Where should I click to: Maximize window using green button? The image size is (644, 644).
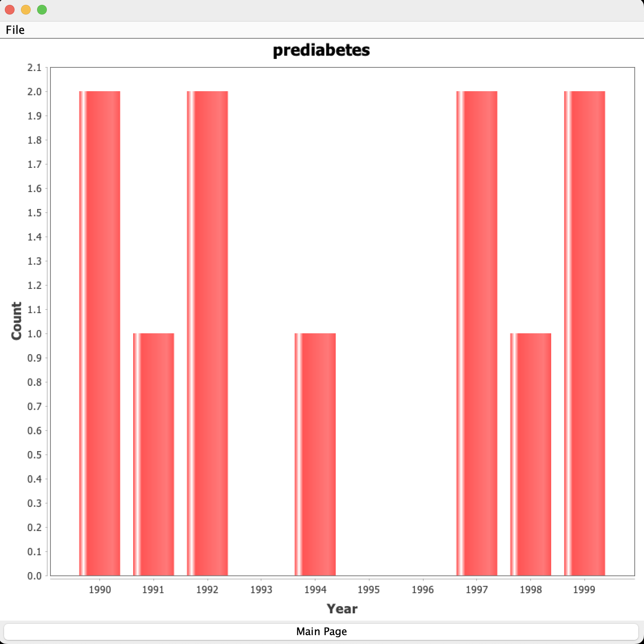[x=42, y=10]
